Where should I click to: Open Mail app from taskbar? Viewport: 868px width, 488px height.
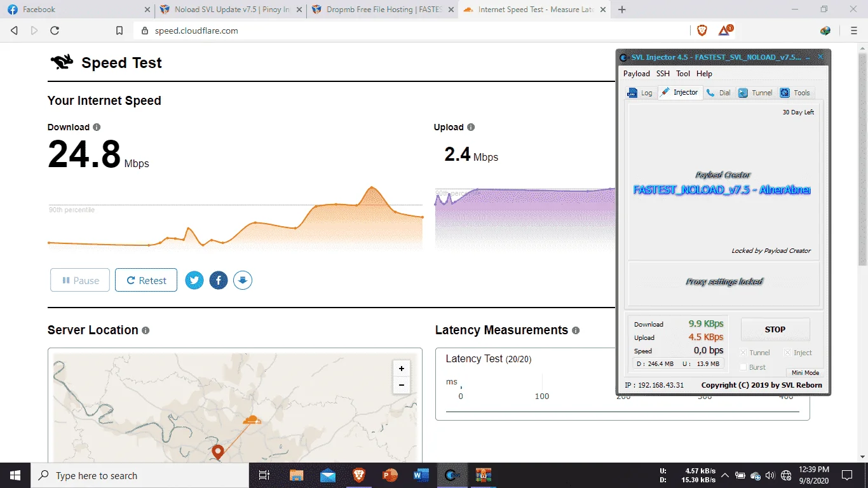click(327, 475)
